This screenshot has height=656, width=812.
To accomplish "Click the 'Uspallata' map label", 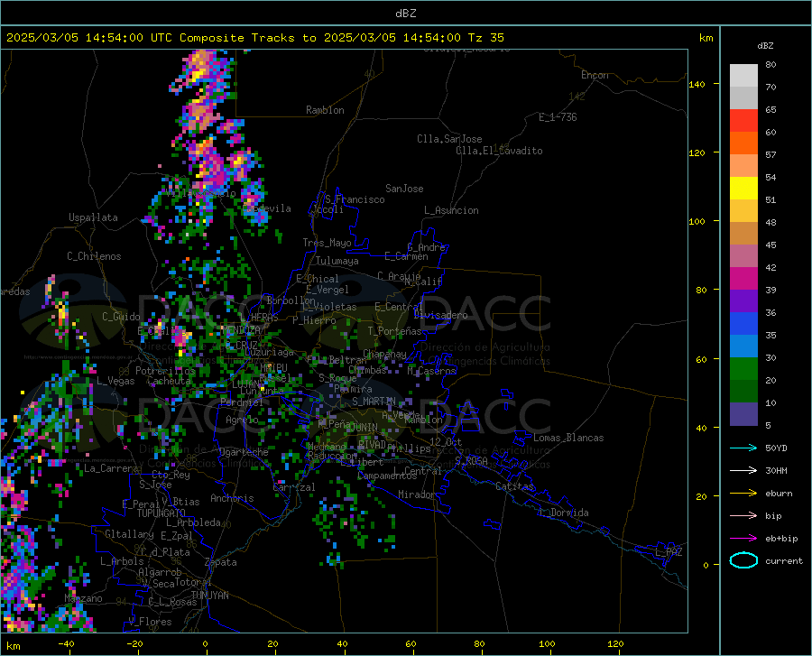I will point(93,217).
